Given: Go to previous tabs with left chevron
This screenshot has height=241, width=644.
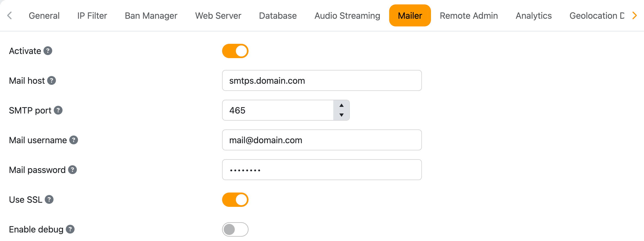Looking at the screenshot, I should 10,15.
